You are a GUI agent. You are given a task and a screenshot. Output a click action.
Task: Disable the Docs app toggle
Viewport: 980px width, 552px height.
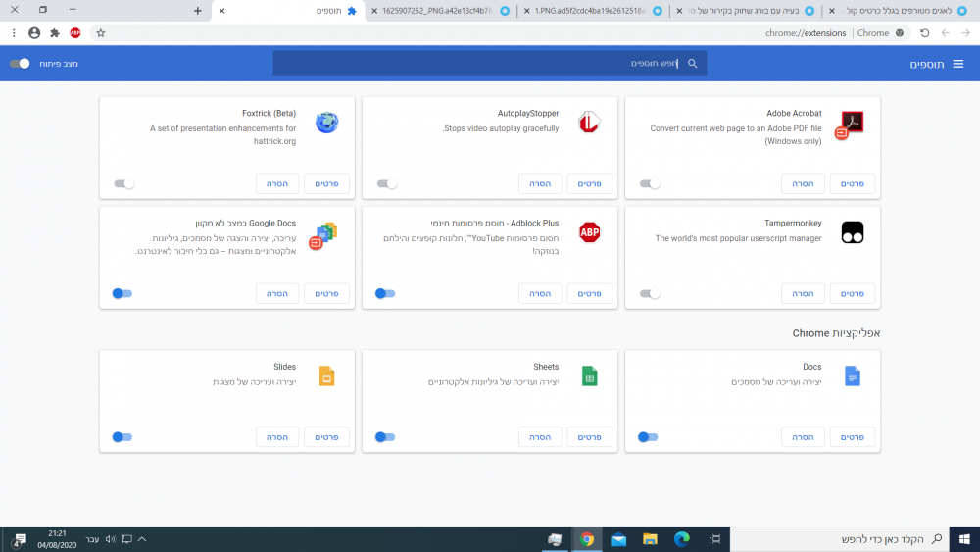click(648, 437)
